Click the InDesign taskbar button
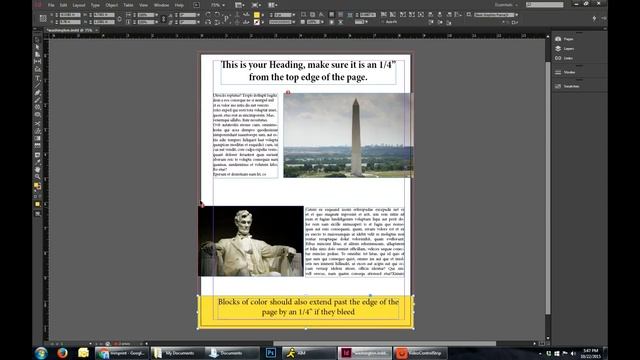This screenshot has width=640, height=360. click(x=364, y=353)
